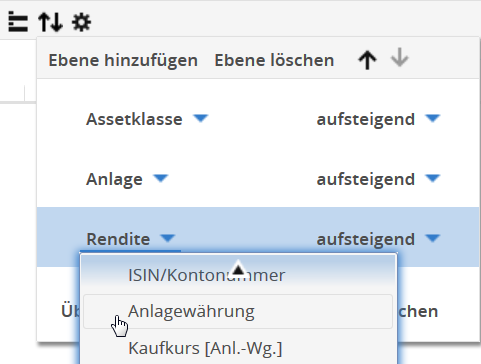The width and height of the screenshot is (481, 364).
Task: Click the sort up-down arrows icon
Action: pyautogui.click(x=50, y=22)
